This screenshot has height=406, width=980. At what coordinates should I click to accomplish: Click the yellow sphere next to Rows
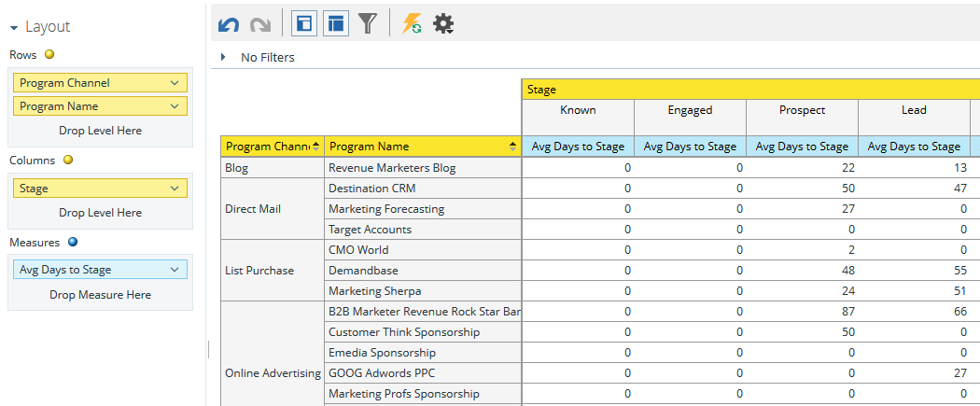pyautogui.click(x=49, y=55)
